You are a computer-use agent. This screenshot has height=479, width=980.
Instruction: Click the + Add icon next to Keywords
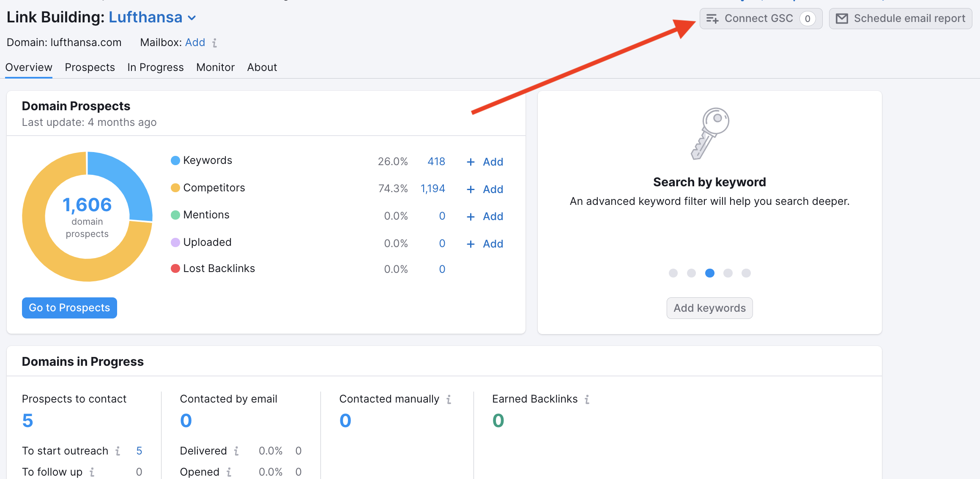470,161
